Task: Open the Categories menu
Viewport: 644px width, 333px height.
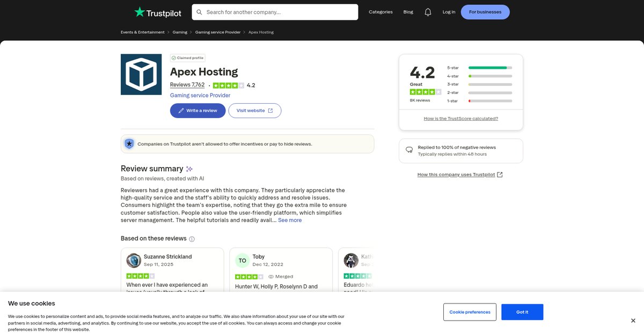Action: pos(380,12)
